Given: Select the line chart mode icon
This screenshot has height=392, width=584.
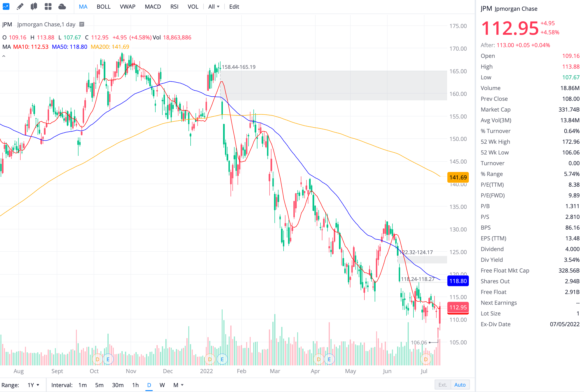Looking at the screenshot, I should point(6,7).
